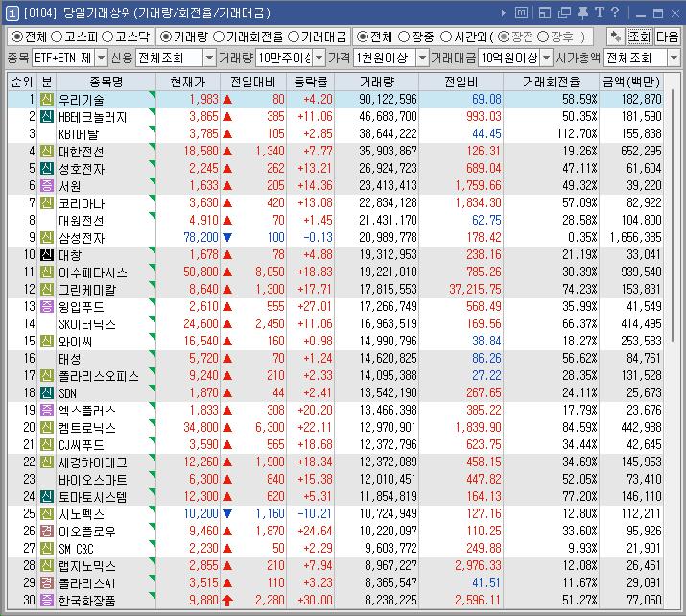Click the blue down arrow in 삼성전자 row
686x616 pixels.
227,238
